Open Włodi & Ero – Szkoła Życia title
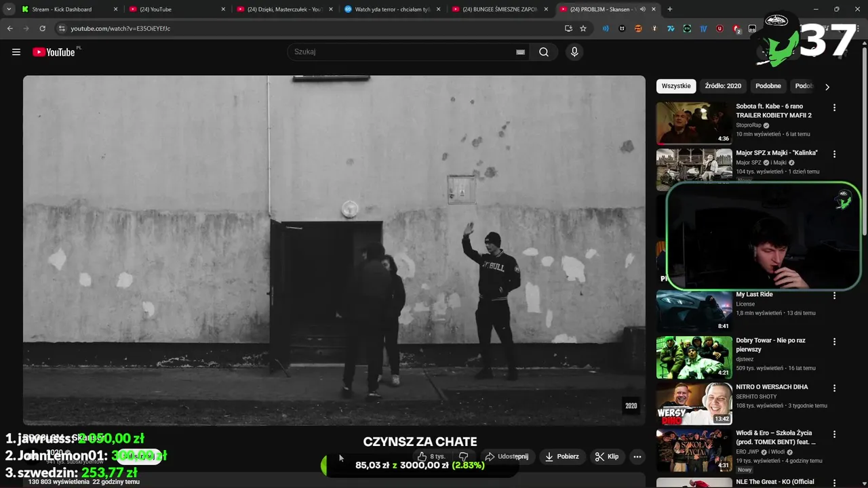The image size is (868, 488). 776,437
